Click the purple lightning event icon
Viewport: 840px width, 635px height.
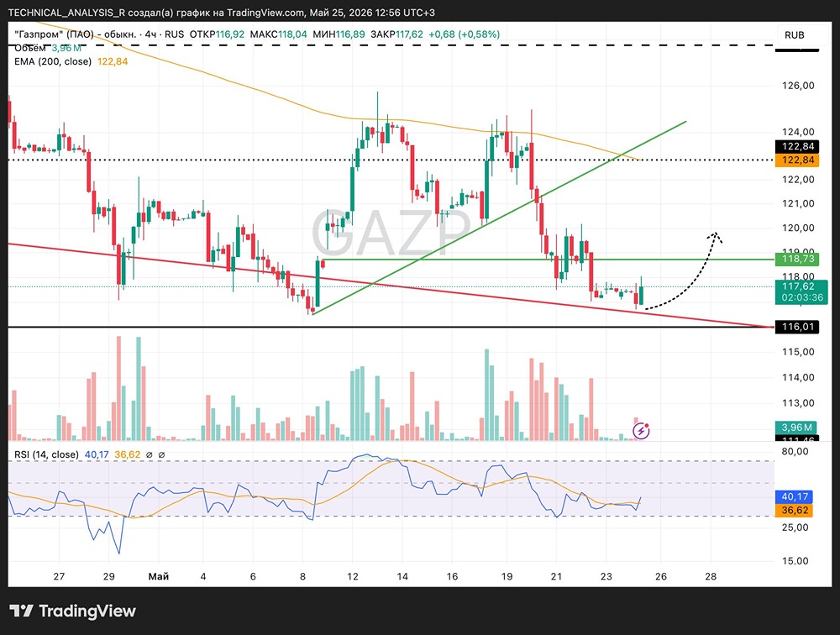[x=641, y=430]
